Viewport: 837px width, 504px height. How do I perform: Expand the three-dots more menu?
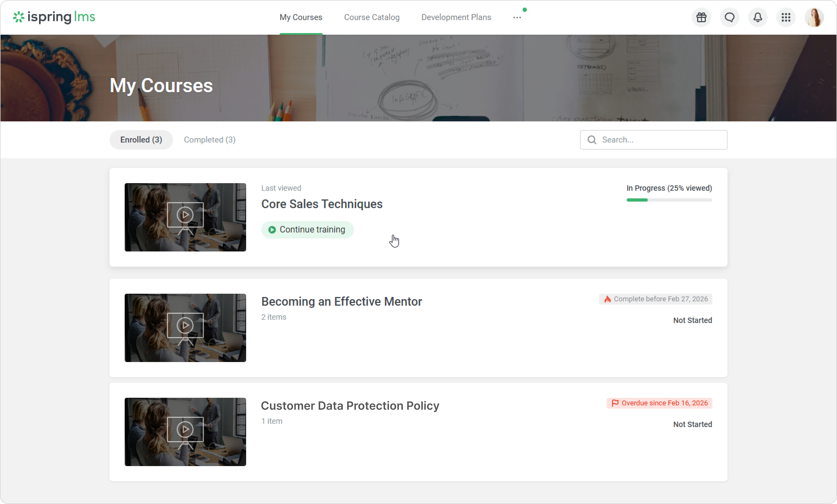click(x=517, y=17)
